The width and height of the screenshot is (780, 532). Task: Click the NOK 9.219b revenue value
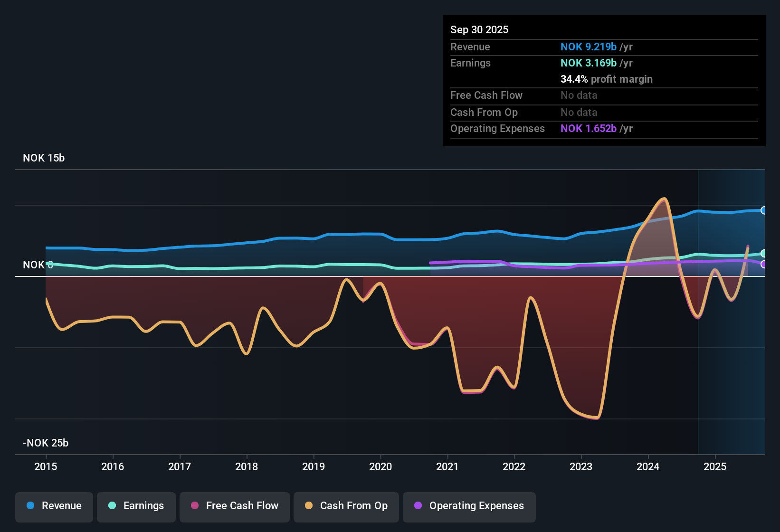pyautogui.click(x=588, y=47)
